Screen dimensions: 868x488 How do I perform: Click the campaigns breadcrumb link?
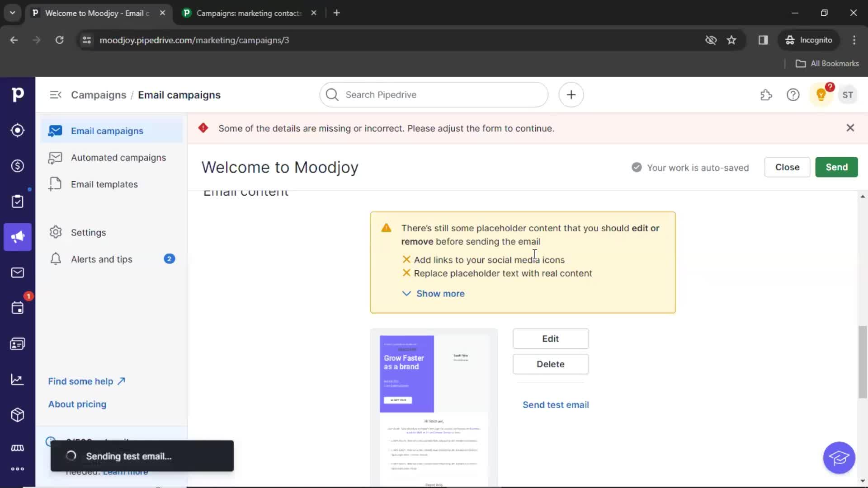[x=99, y=94]
